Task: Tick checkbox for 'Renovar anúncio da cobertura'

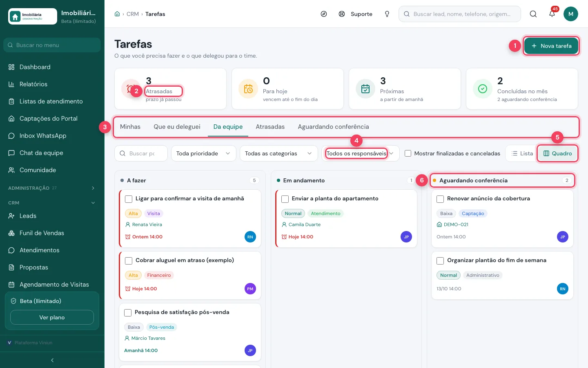Action: 440,199
